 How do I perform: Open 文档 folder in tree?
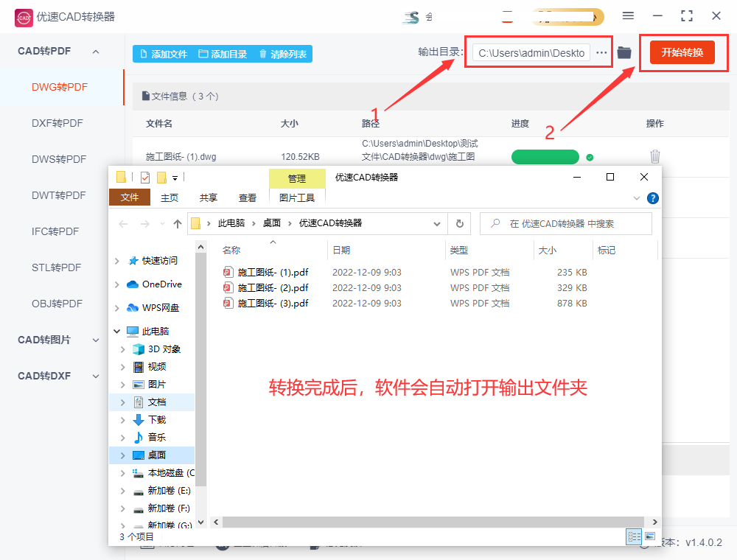pyautogui.click(x=156, y=402)
